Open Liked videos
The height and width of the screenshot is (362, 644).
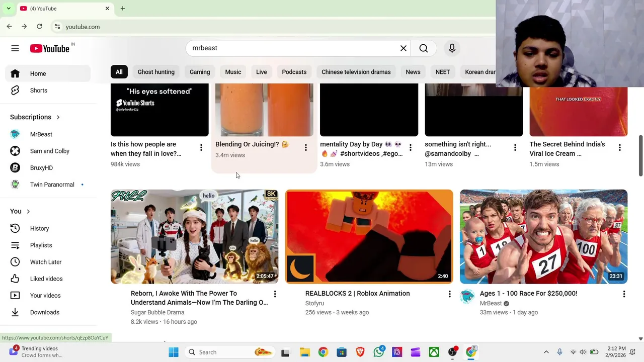click(48, 279)
